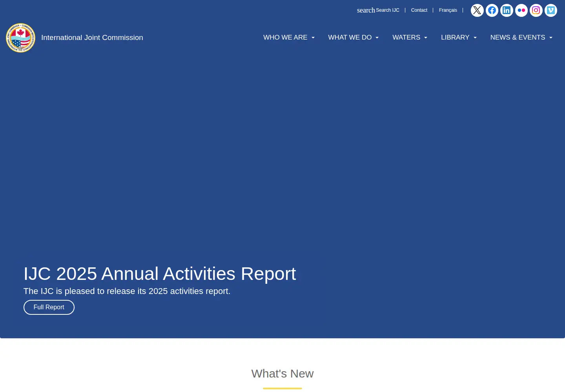Expand the WHAT WE DO menu
Screen dimensions: 565x392
click(x=353, y=38)
